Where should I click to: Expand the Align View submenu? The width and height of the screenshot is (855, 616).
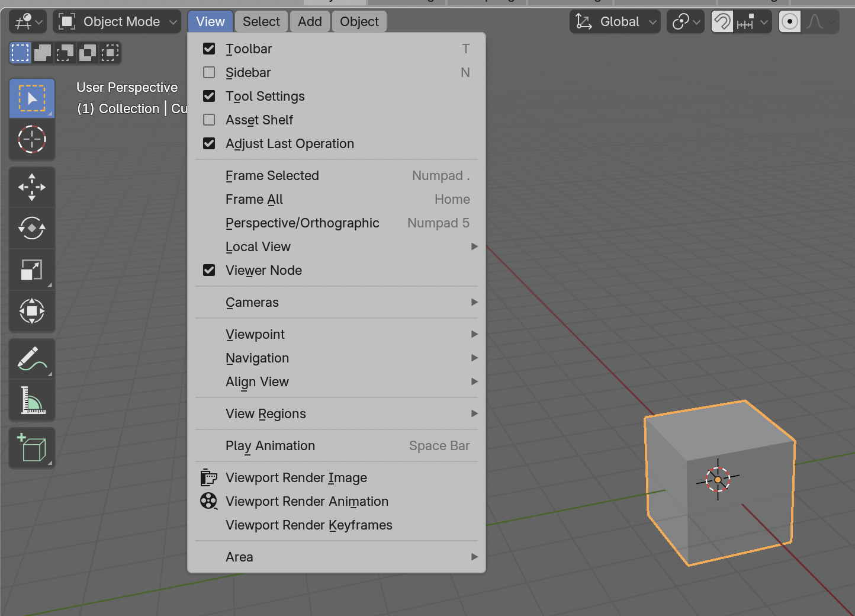point(336,381)
